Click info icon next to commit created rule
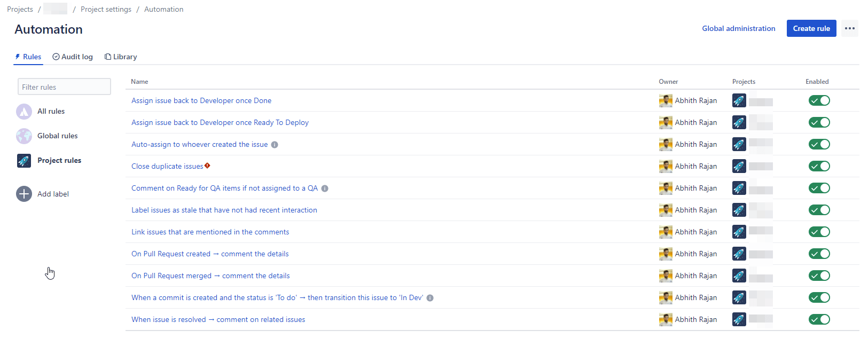868x338 pixels. [430, 298]
